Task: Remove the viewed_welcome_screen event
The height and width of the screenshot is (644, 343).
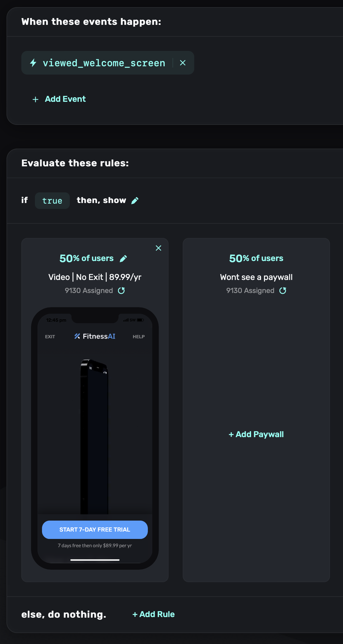Action: point(183,63)
